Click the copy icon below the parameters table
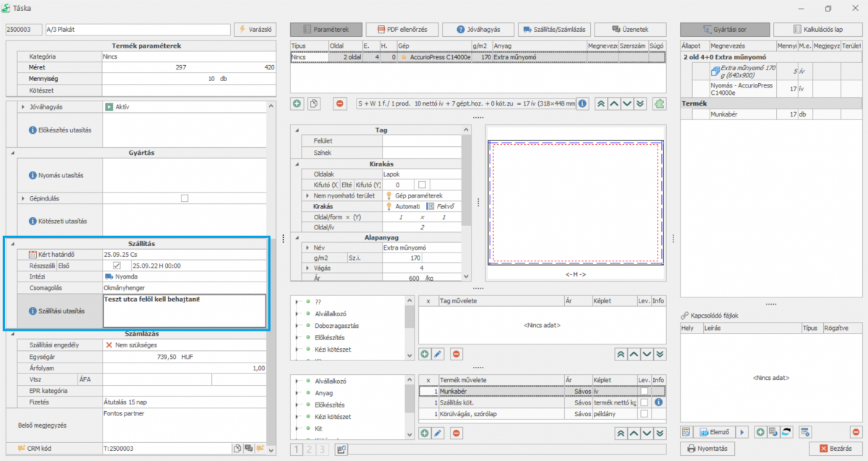Viewport: 868px width, 461px height. pyautogui.click(x=314, y=103)
